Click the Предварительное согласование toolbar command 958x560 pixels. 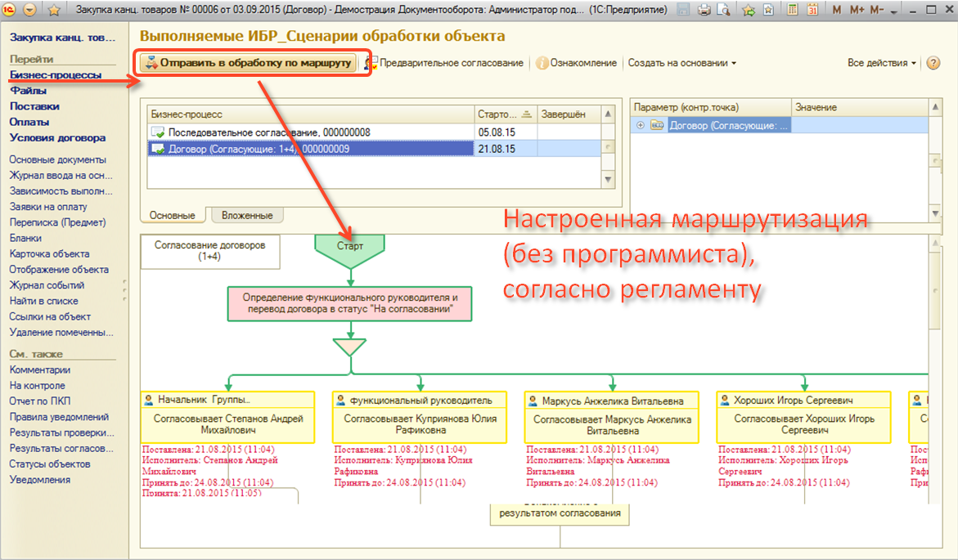point(451,63)
